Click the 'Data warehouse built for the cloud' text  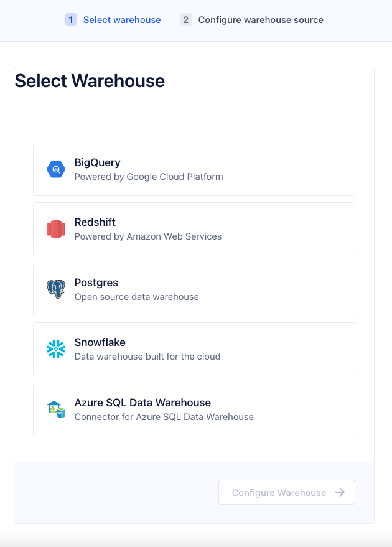147,357
